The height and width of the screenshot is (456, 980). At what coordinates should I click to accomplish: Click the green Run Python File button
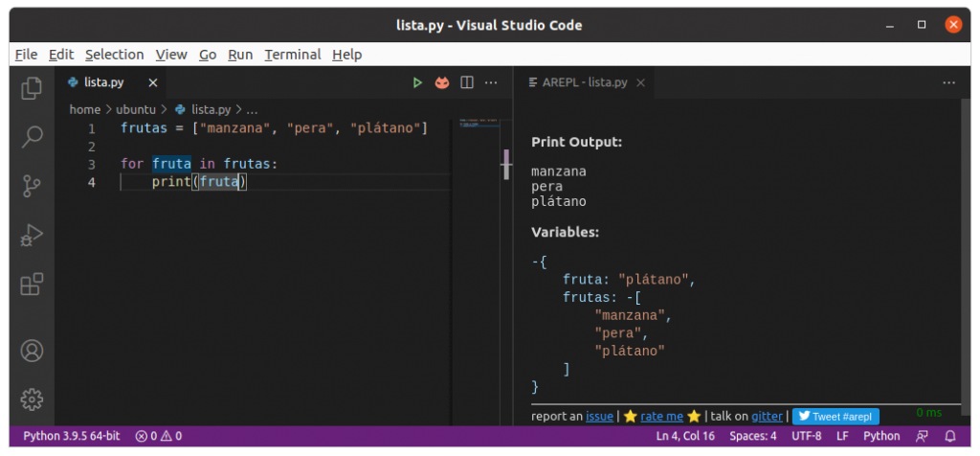(417, 83)
